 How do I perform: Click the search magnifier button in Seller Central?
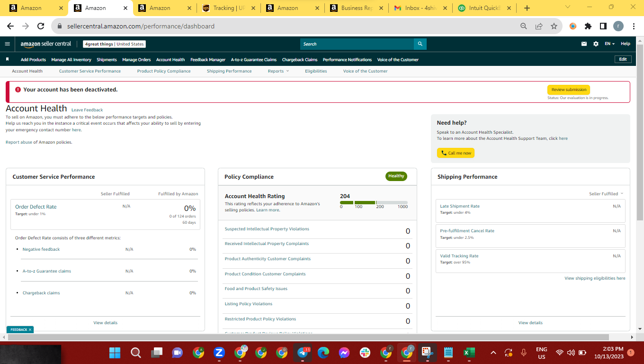(420, 44)
